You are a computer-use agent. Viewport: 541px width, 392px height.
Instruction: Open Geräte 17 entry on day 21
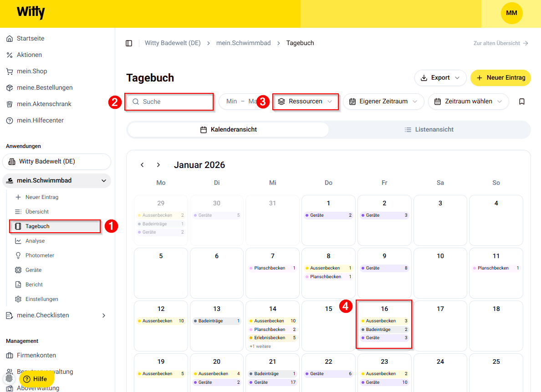tap(272, 382)
